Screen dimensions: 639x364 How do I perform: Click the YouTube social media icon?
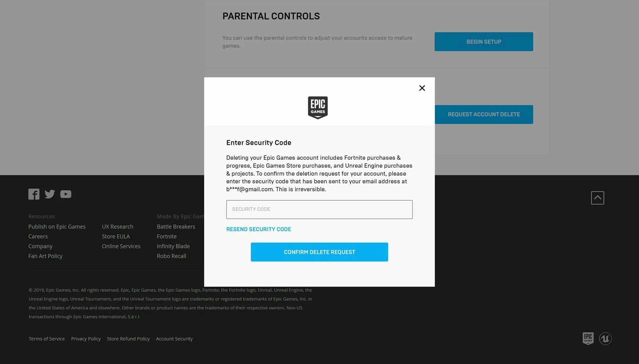[x=65, y=193]
